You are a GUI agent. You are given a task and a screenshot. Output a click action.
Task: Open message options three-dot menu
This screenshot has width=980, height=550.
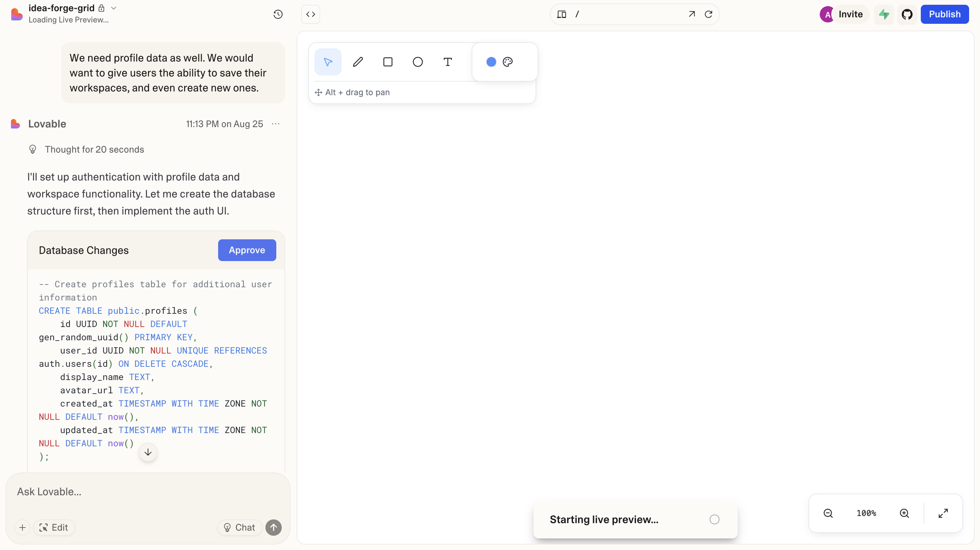point(276,124)
